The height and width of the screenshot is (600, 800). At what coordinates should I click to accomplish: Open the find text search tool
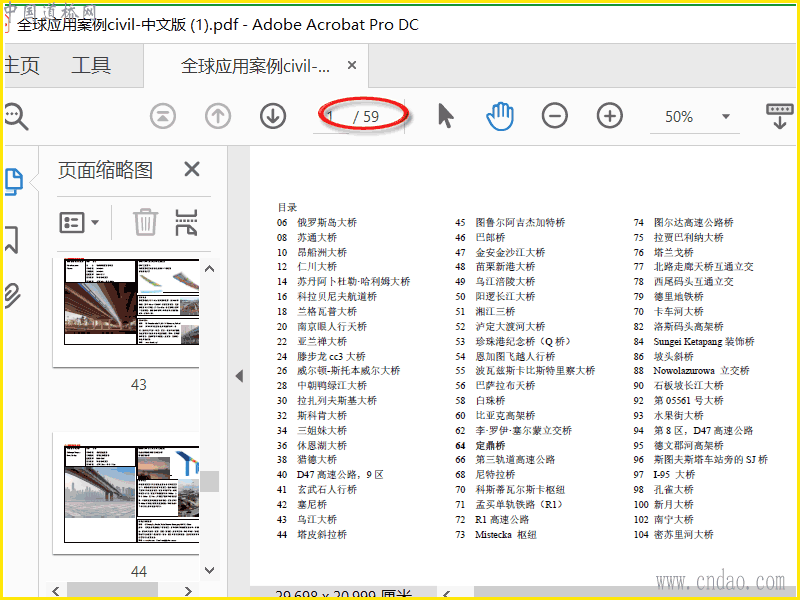(x=15, y=117)
